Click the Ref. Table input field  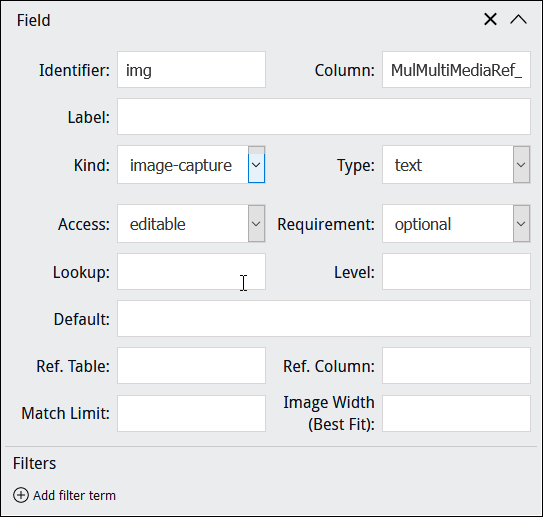(x=192, y=366)
